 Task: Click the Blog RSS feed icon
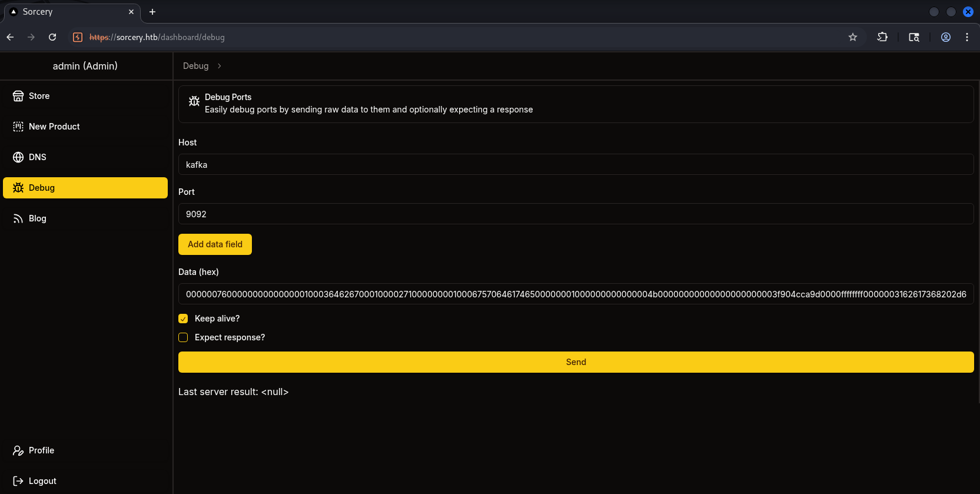(18, 218)
